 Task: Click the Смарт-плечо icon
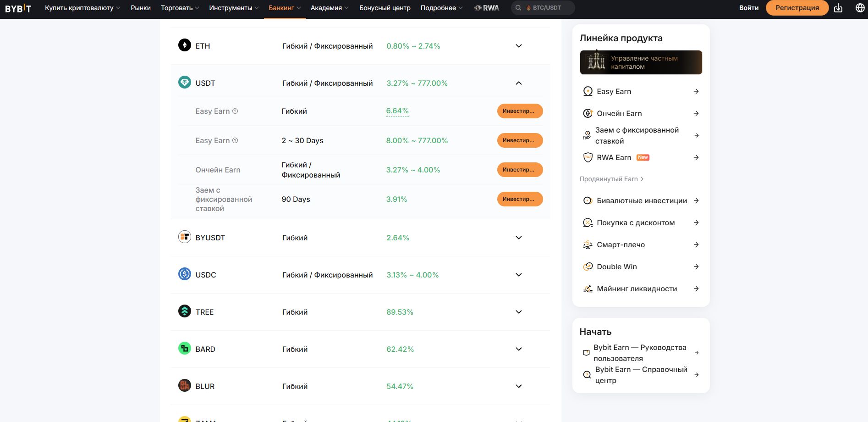(588, 244)
